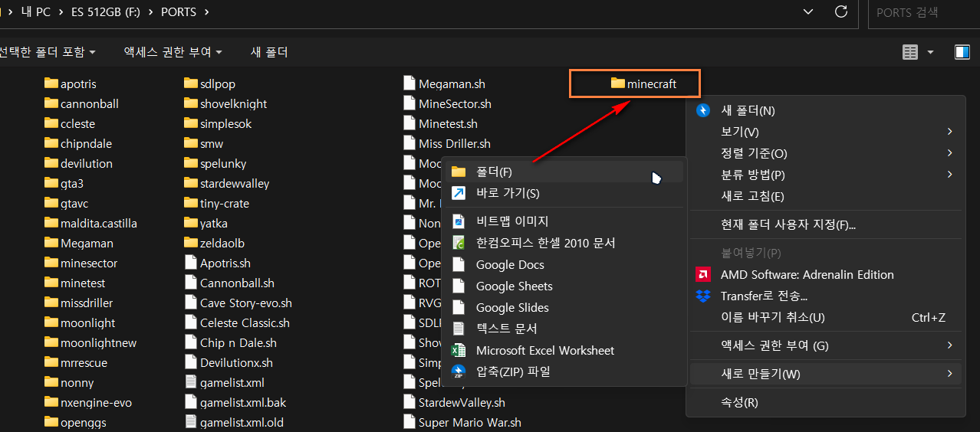
Task: Select the shovelknight folder
Action: [225, 103]
